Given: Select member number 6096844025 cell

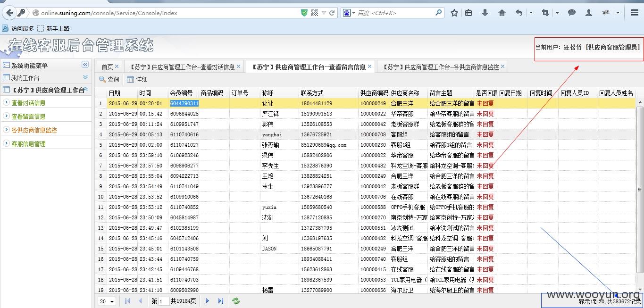Looking at the screenshot, I should [184, 114].
